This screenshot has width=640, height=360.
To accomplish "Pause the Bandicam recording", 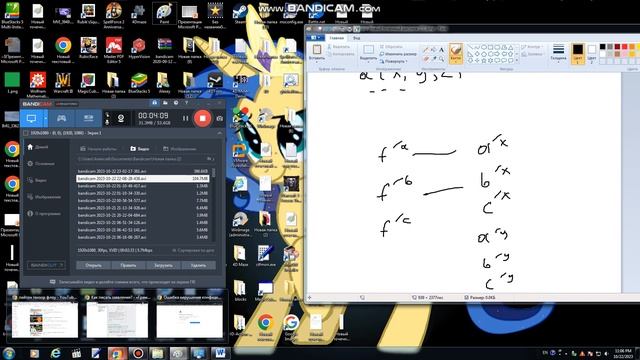I will pos(186,118).
